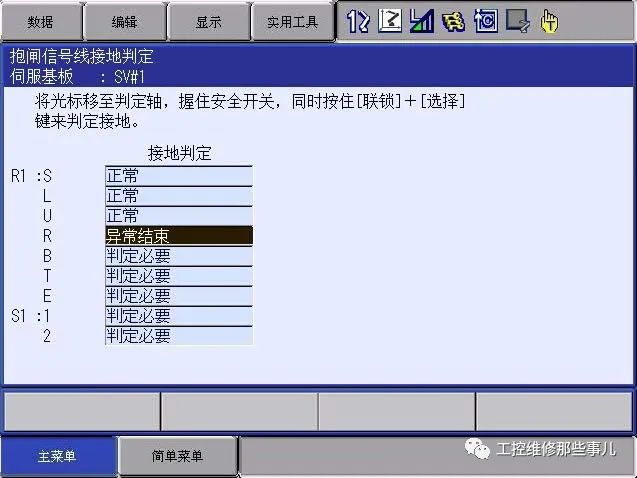Open the 实用工具 menu
This screenshot has width=637, height=478.
point(292,22)
